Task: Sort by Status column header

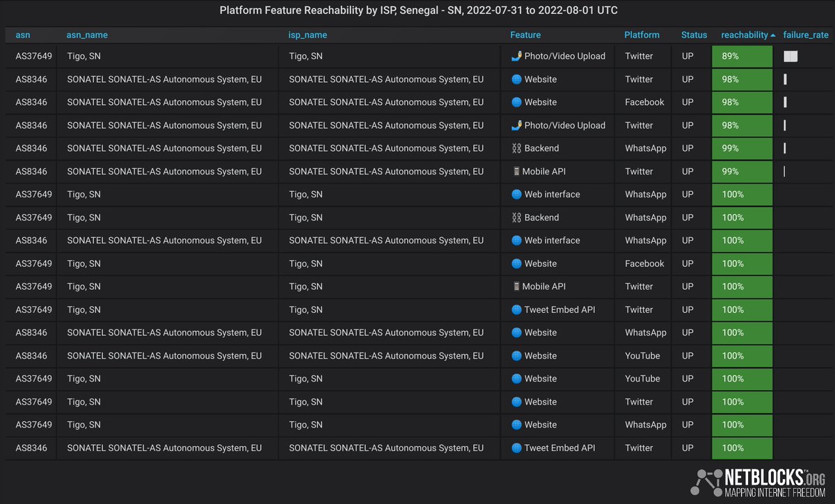Action: pyautogui.click(x=694, y=35)
